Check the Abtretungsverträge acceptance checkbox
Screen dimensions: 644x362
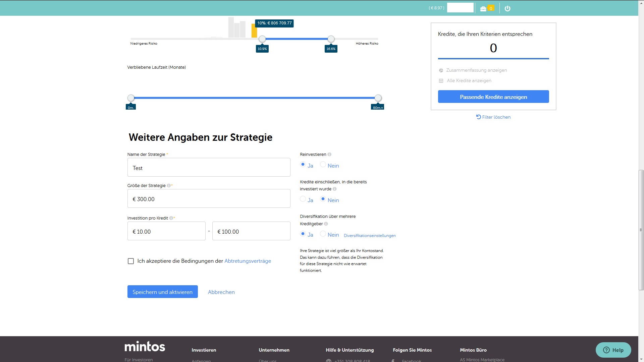pyautogui.click(x=131, y=261)
